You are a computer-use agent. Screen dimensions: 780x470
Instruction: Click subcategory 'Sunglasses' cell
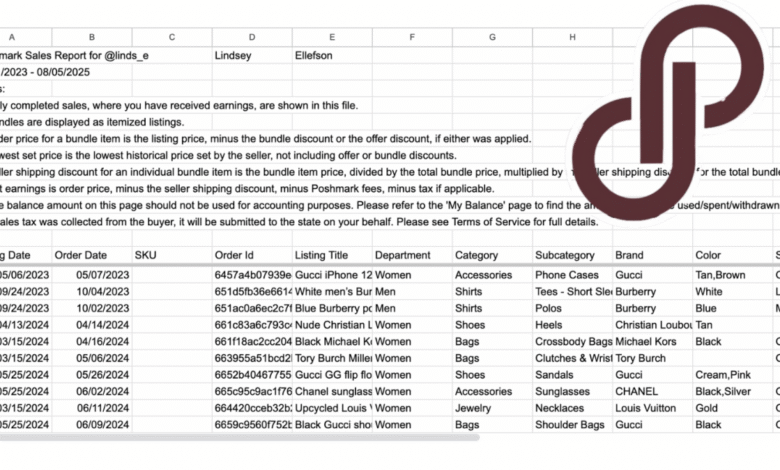pos(573,391)
